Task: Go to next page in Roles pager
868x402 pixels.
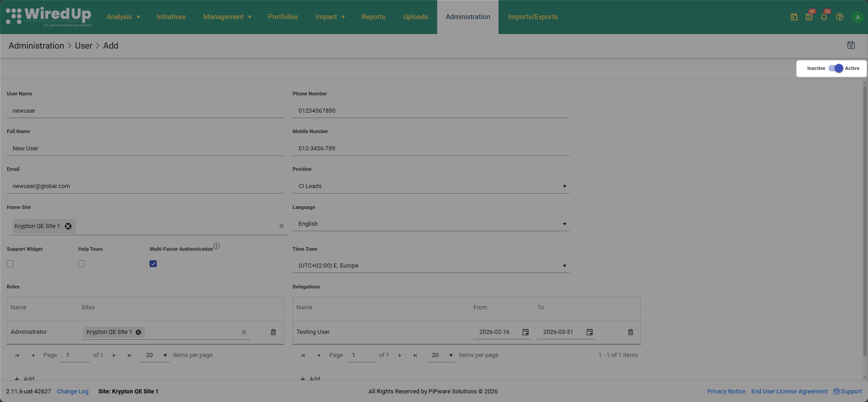Action: (x=114, y=355)
